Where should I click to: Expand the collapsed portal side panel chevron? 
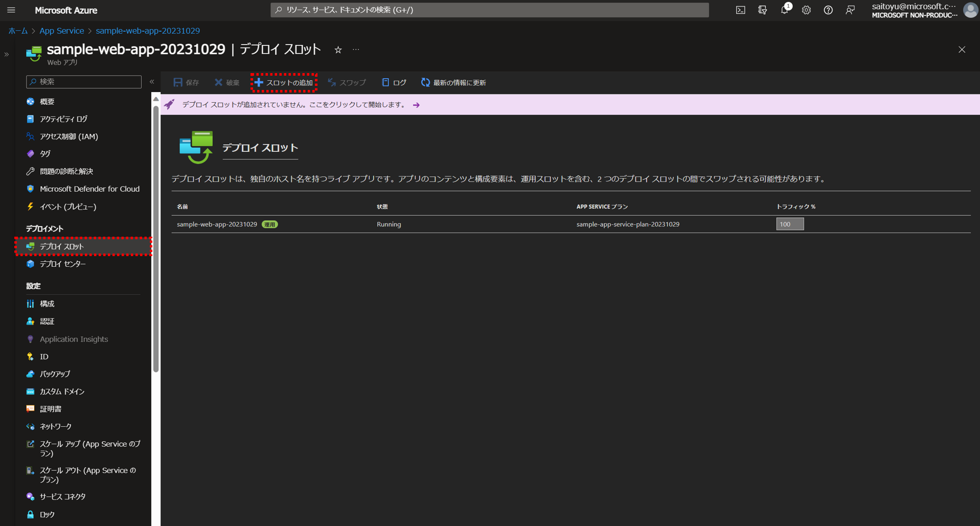(x=7, y=54)
